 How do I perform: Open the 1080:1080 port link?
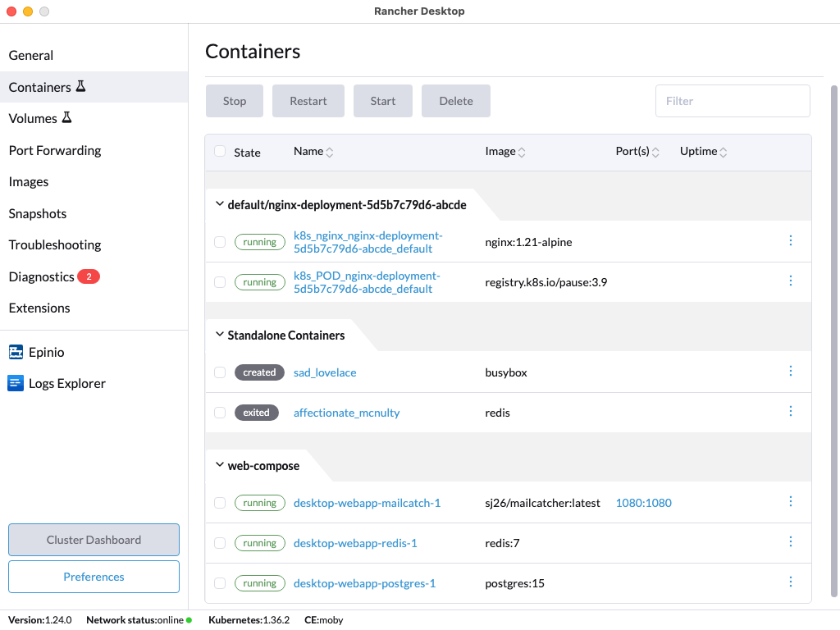643,503
